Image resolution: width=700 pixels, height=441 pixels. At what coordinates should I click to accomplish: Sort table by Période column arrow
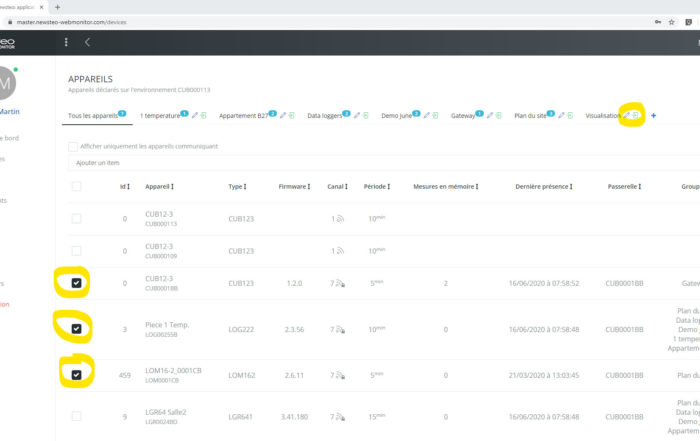(388, 187)
